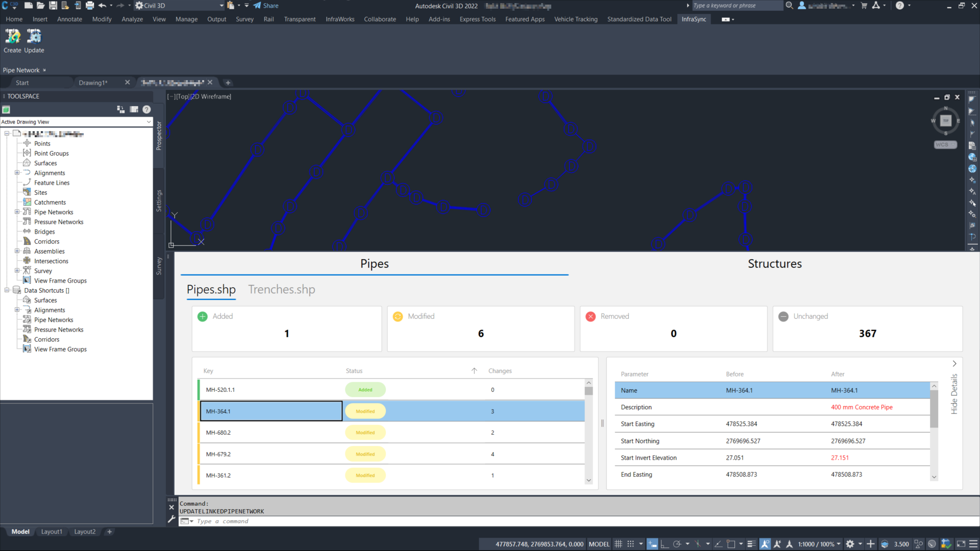Click the command line customize wrench icon
The image size is (980, 551).
point(171,519)
